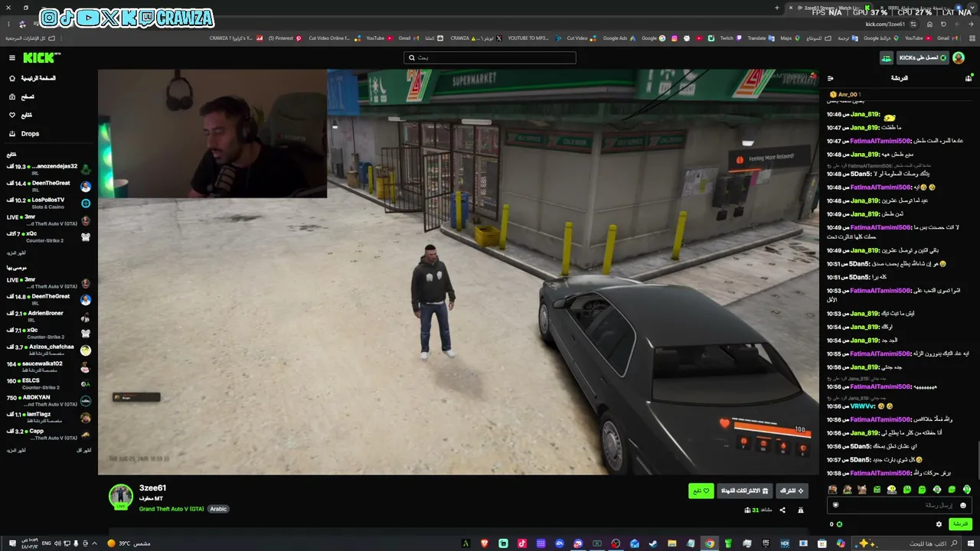This screenshot has height=551, width=980.
Task: Click the chat message input field
Action: (900, 505)
